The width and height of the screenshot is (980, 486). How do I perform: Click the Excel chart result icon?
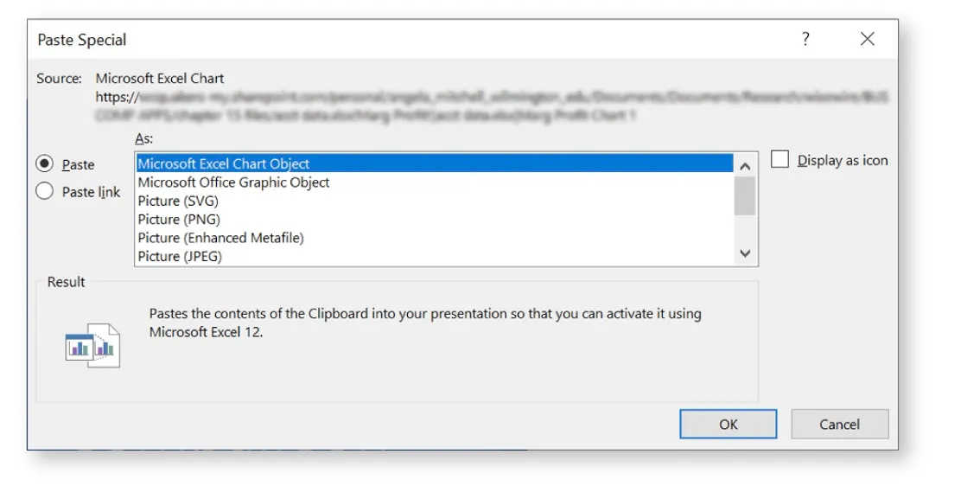[x=92, y=346]
